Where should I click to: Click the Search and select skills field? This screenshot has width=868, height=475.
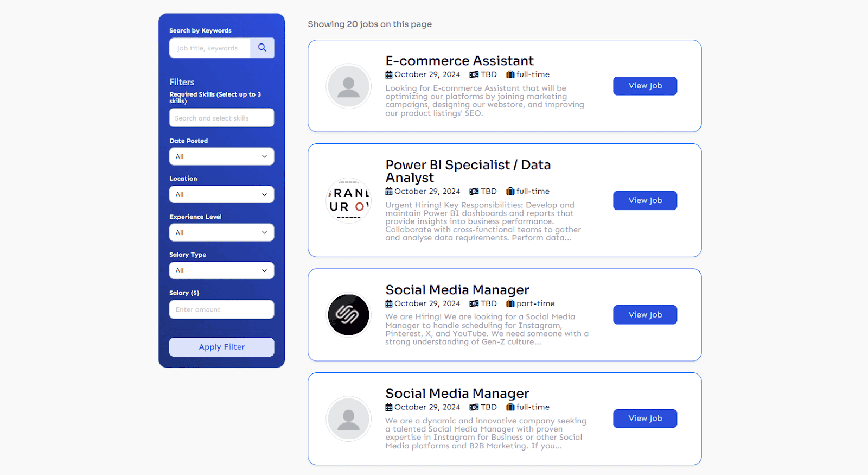point(221,118)
